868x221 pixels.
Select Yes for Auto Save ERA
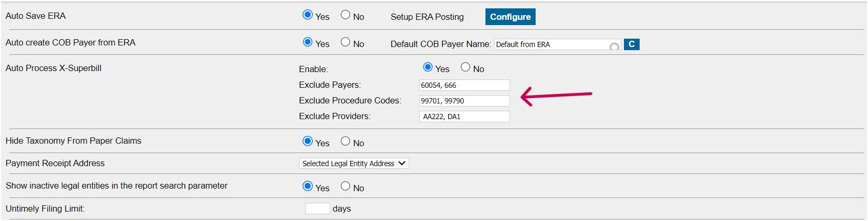pos(307,15)
